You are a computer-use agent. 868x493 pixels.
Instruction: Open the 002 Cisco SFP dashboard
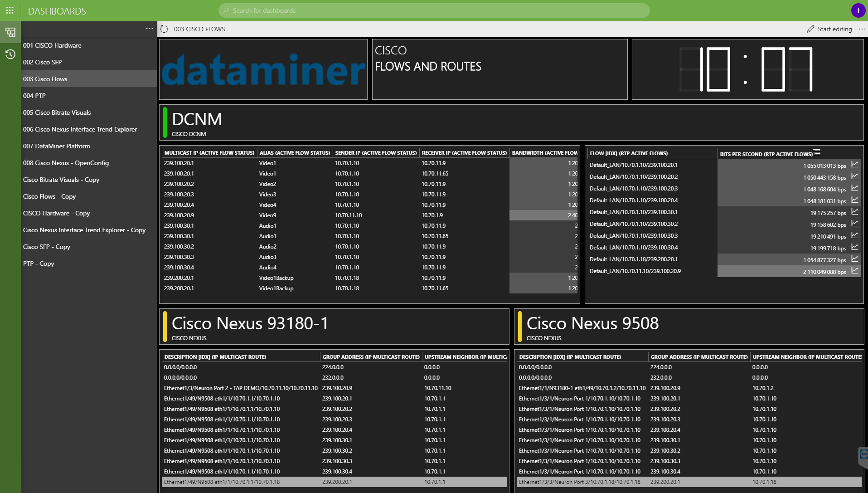(89, 62)
